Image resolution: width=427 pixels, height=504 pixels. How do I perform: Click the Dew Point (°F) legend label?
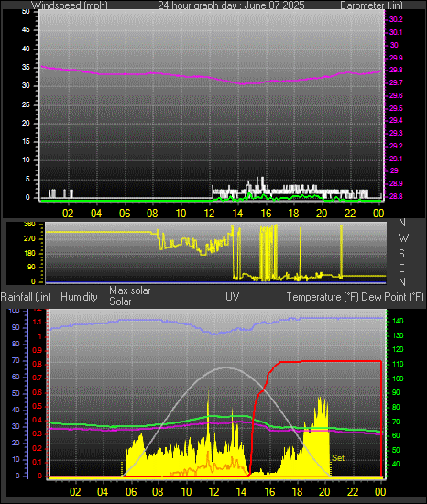tap(392, 297)
